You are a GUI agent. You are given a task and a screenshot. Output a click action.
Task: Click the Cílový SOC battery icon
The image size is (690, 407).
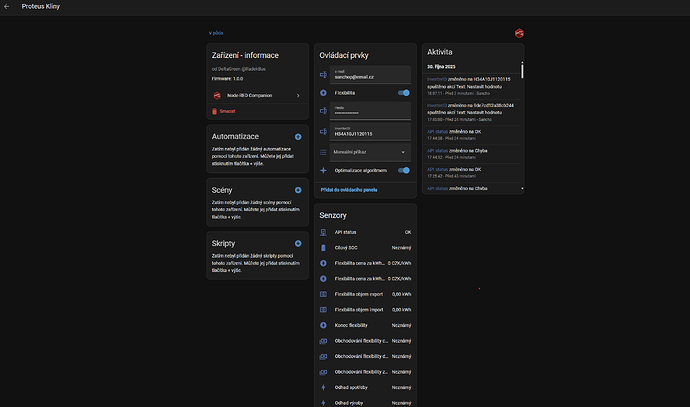tap(323, 247)
